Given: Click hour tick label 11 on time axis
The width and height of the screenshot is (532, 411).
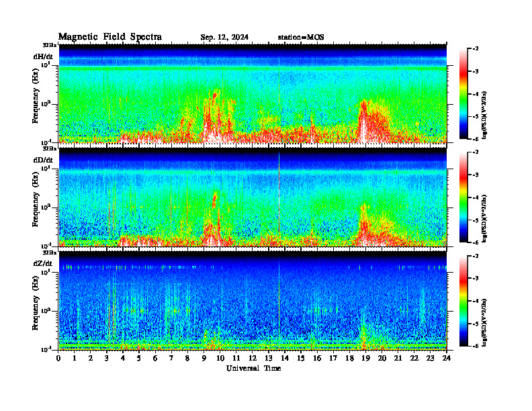Looking at the screenshot, I should tap(236, 359).
